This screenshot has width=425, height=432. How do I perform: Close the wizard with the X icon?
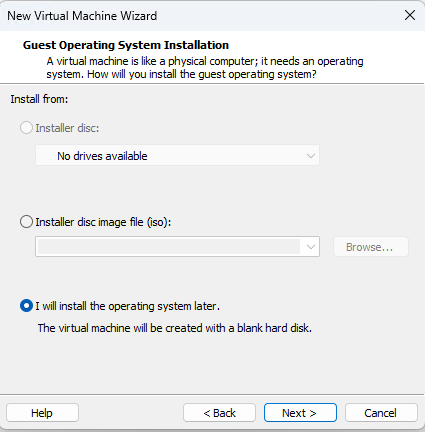(410, 15)
